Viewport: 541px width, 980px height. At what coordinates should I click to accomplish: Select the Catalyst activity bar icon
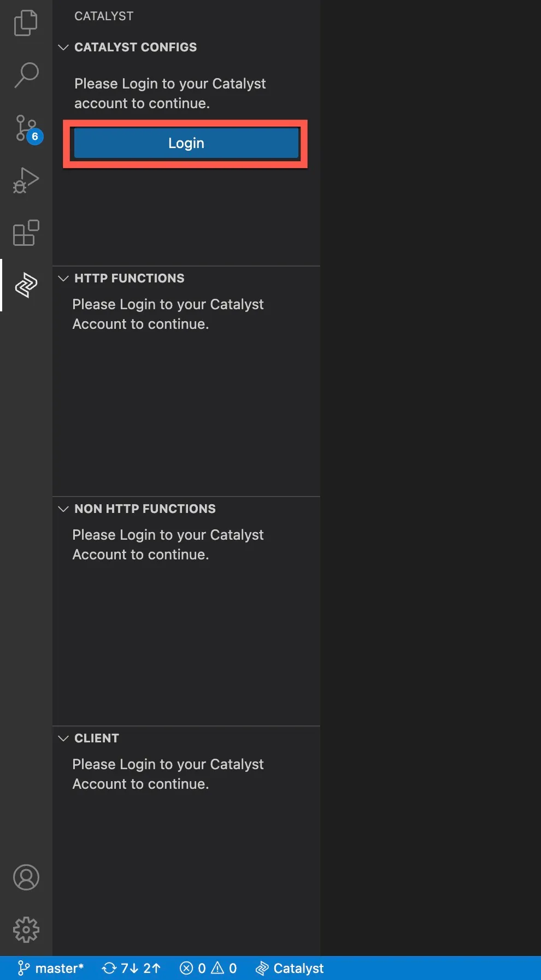pos(26,285)
